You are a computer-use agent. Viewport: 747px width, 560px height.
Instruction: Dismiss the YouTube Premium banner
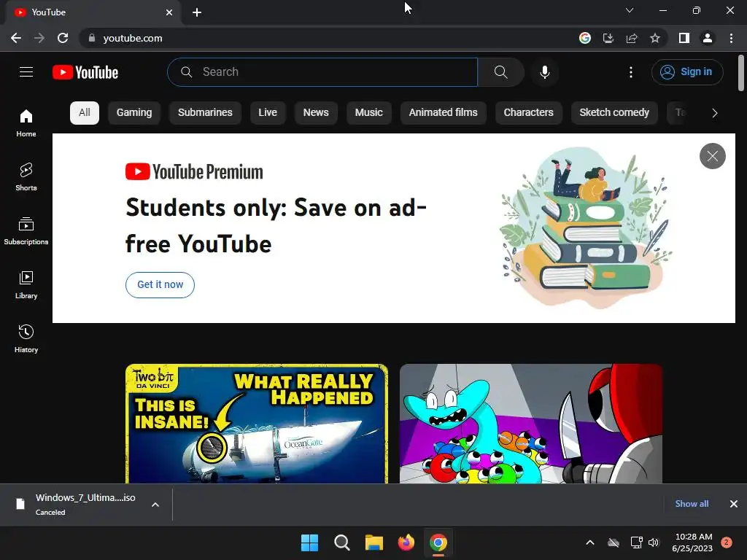click(x=712, y=156)
